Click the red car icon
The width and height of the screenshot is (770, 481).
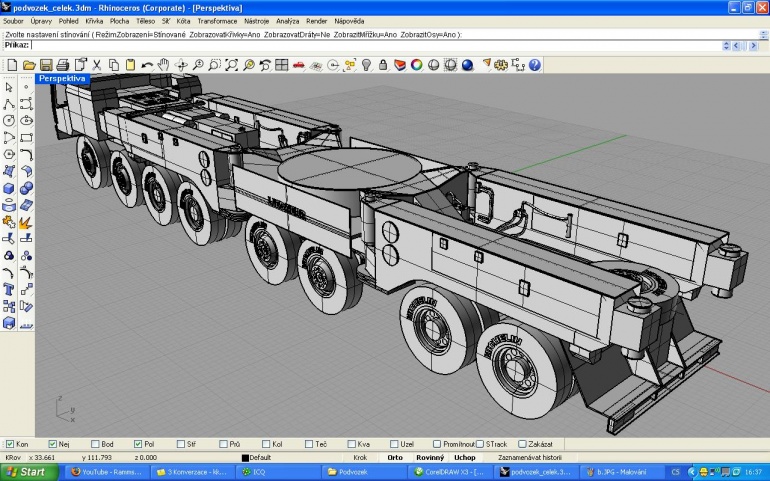(x=299, y=65)
